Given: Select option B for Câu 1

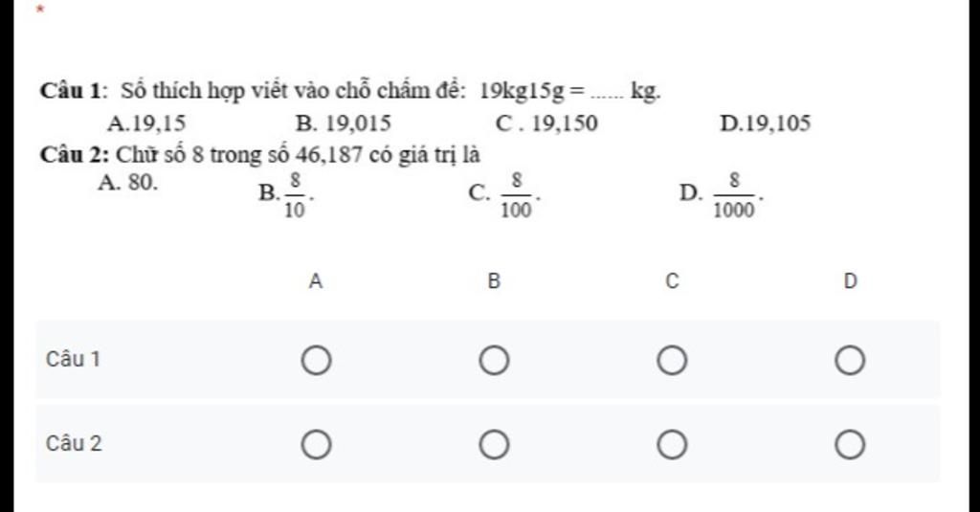Looking at the screenshot, I should click(x=494, y=361).
